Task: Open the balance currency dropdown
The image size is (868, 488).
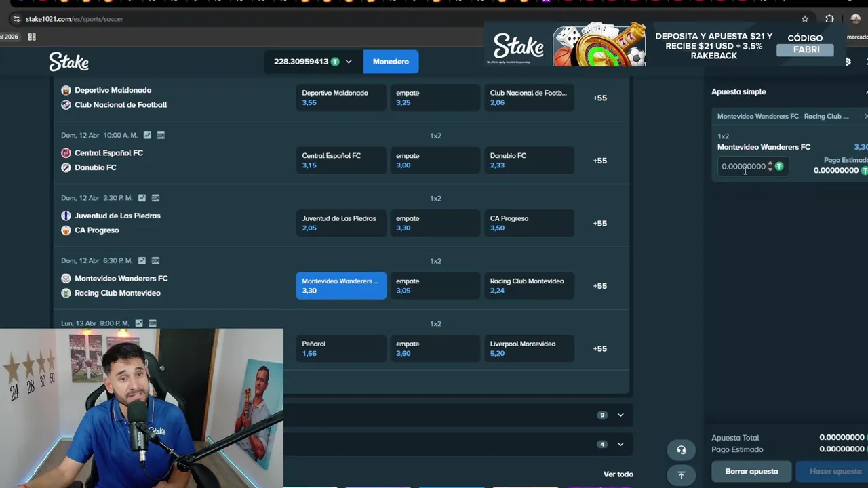Action: [x=349, y=62]
